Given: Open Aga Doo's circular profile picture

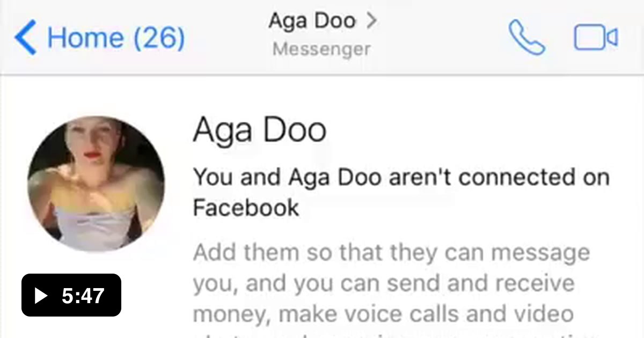Looking at the screenshot, I should (96, 183).
